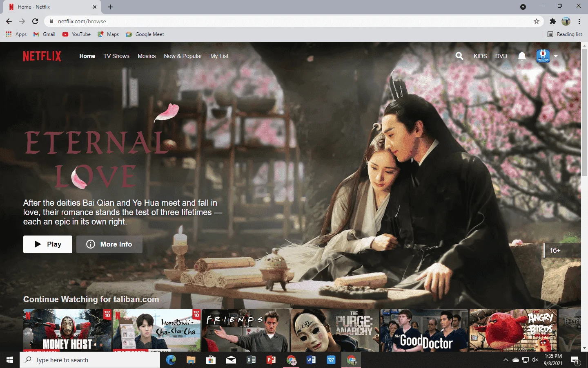Image resolution: width=588 pixels, height=368 pixels.
Task: Open Microsoft Edge from taskbar
Action: pyautogui.click(x=171, y=360)
